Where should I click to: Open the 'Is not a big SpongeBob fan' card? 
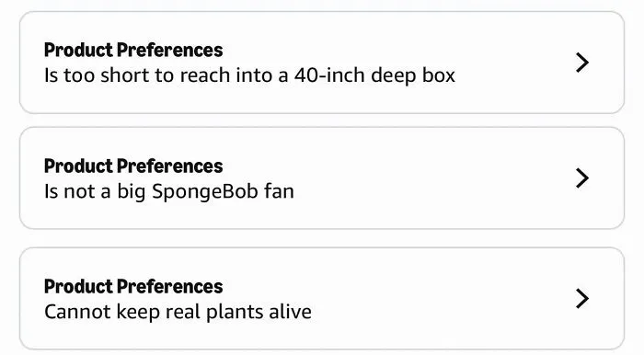pyautogui.click(x=322, y=178)
